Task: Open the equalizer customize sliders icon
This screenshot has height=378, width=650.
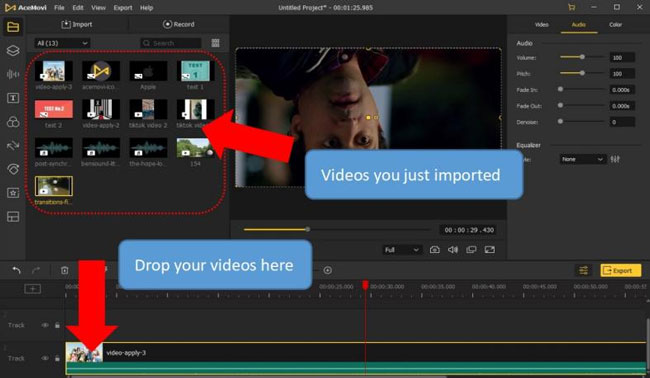Action: click(615, 159)
